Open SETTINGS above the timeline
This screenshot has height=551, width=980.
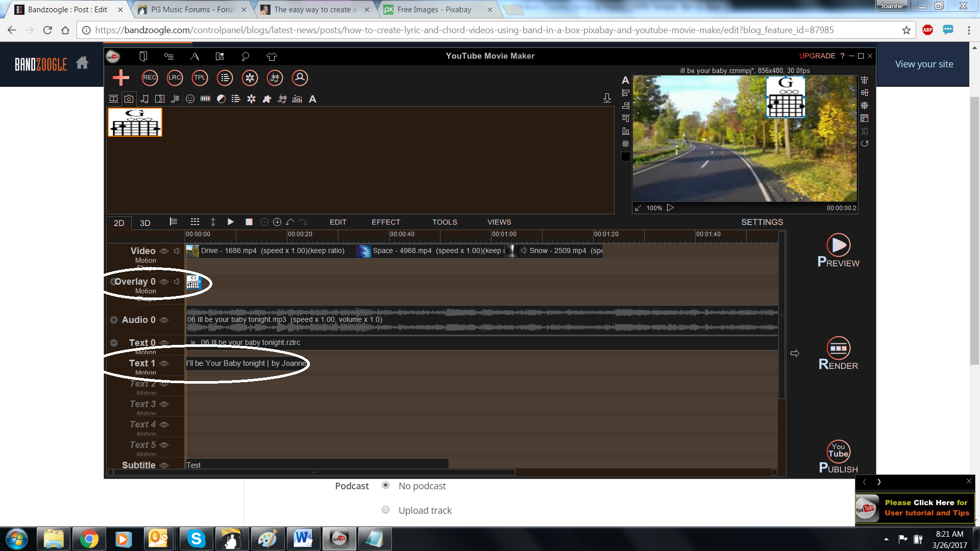(x=762, y=222)
